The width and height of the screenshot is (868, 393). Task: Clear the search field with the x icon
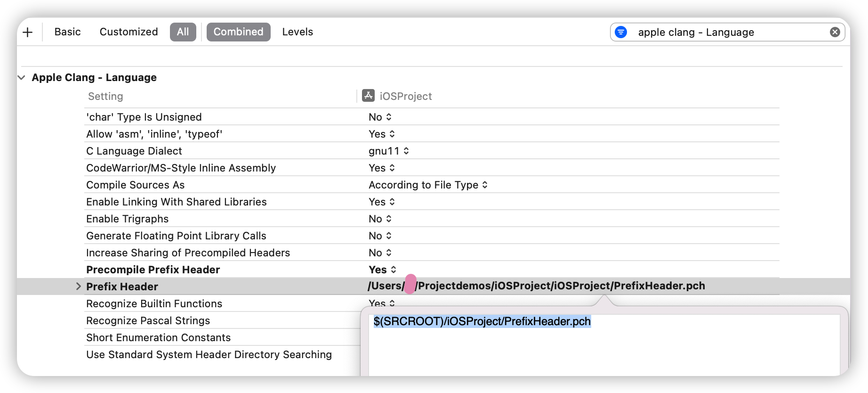coord(836,32)
